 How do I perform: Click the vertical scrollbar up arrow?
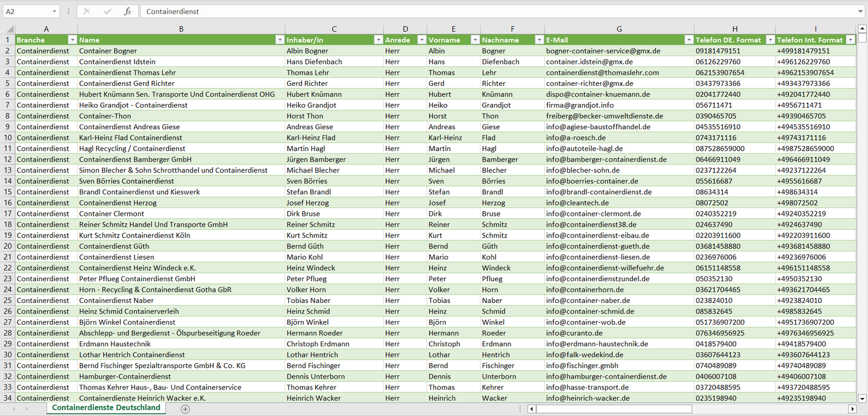click(x=863, y=29)
